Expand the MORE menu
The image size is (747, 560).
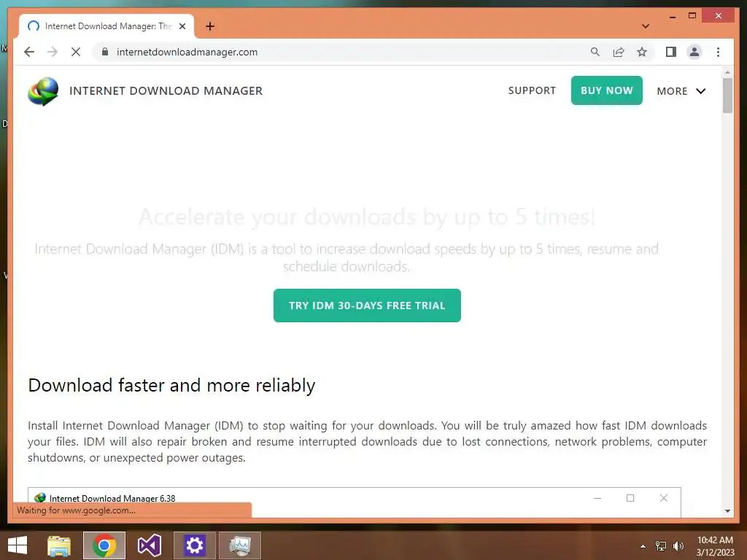tap(681, 91)
